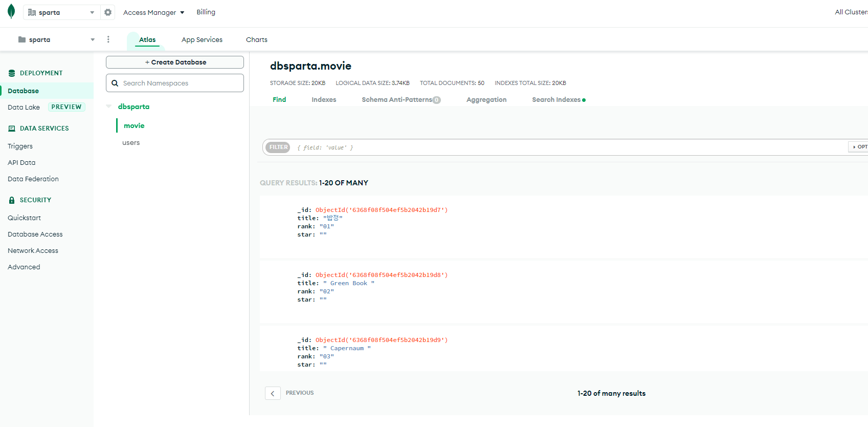Open the Find tab
Viewport: 868px width, 427px height.
coord(279,99)
